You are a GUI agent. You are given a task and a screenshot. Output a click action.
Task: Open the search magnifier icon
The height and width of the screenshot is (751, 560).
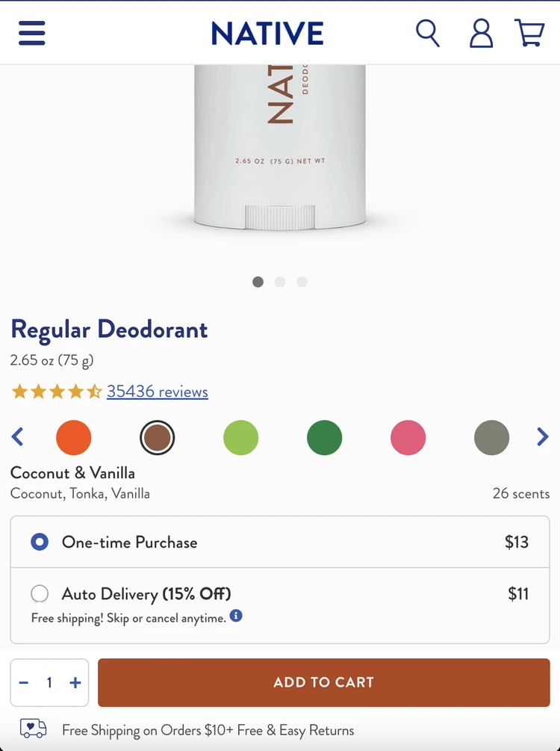click(x=427, y=33)
